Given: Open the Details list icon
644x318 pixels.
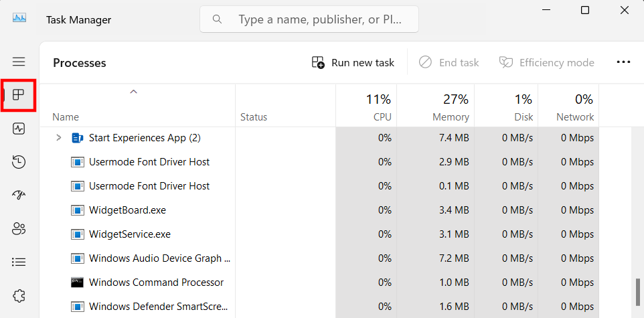Looking at the screenshot, I should click(19, 262).
